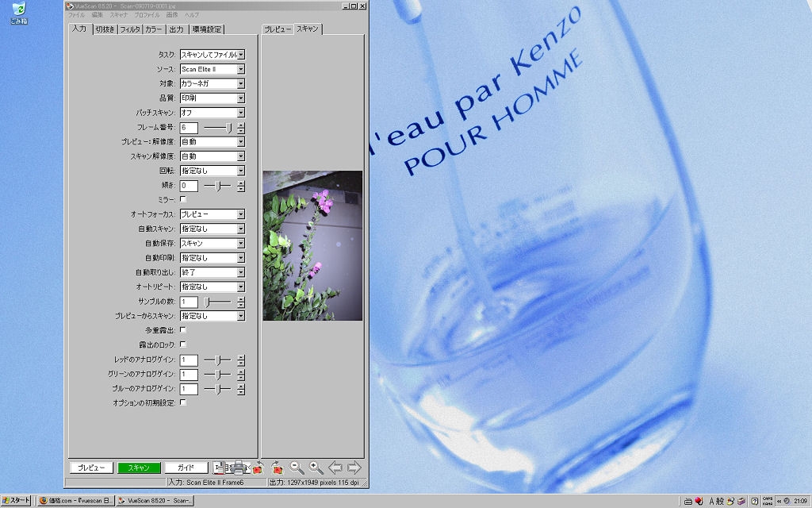Image resolution: width=812 pixels, height=508 pixels.
Task: Open the バッチスキャン dropdown
Action: tap(213, 113)
